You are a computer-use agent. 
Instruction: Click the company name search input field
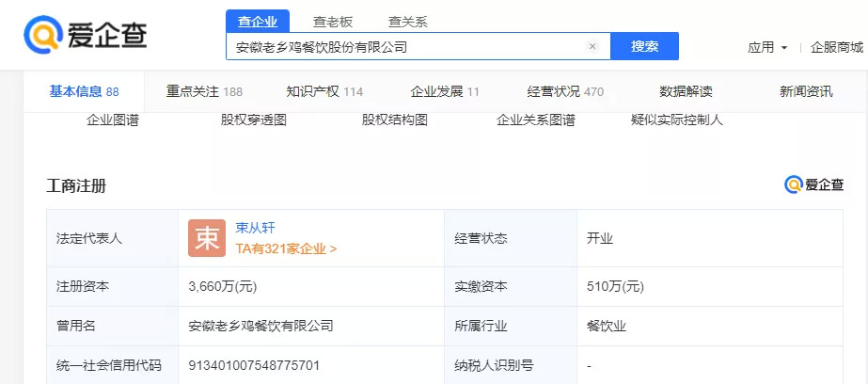point(404,46)
